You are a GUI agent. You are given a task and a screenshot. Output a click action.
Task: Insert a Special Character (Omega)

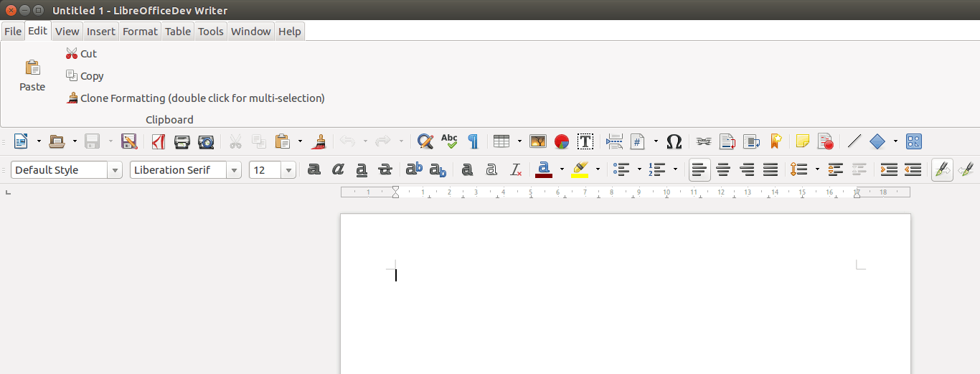click(x=674, y=141)
